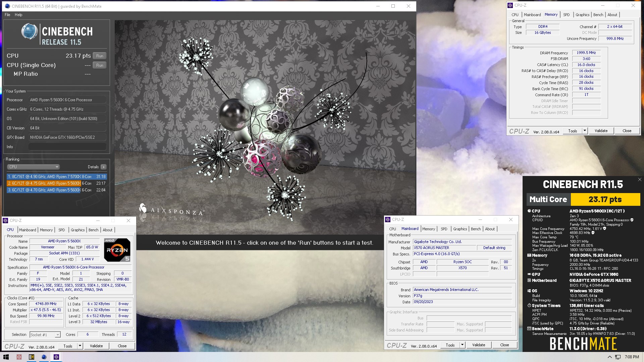Viewport: 644px width, 362px height.
Task: Open the Cinebench File menu
Action: tap(7, 15)
